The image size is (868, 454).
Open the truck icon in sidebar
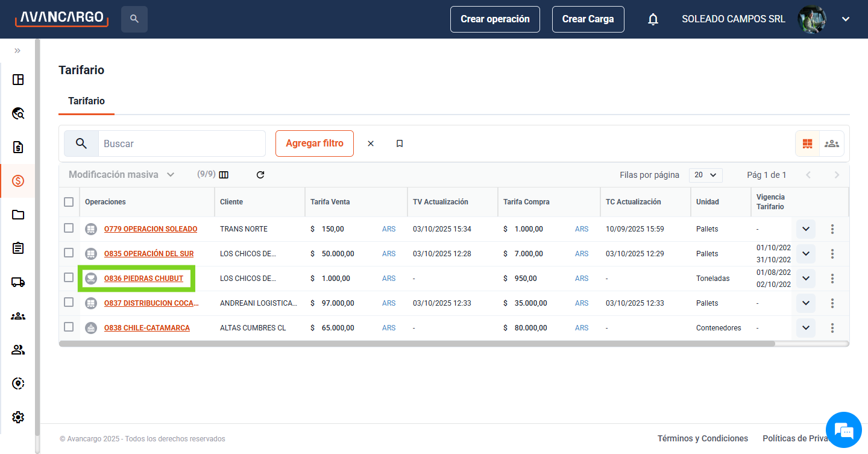[18, 282]
